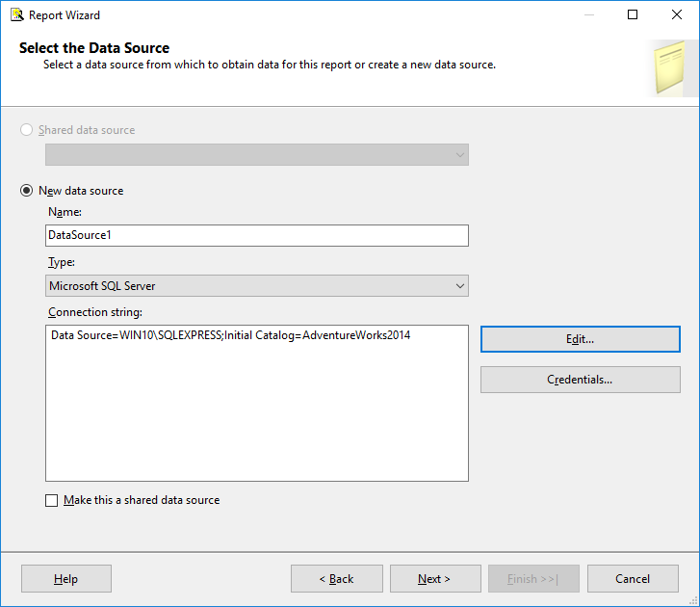This screenshot has width=700, height=607.
Task: Maximize the Report Wizard window
Action: point(633,15)
